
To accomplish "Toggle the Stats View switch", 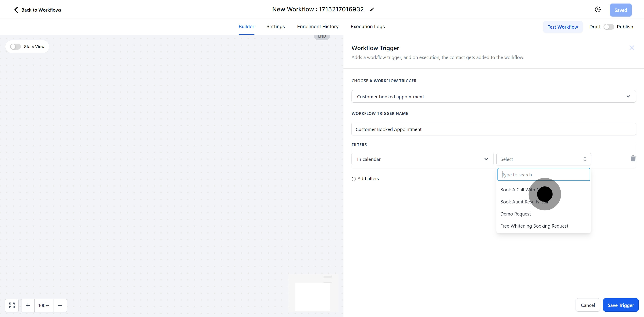I will [x=15, y=47].
